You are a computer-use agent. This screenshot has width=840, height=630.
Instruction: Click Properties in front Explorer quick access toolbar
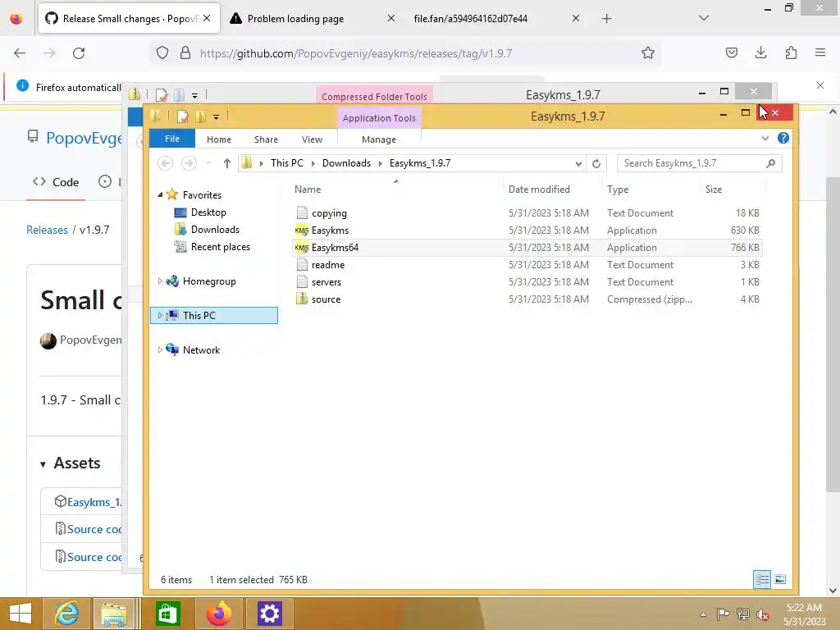pyautogui.click(x=183, y=116)
